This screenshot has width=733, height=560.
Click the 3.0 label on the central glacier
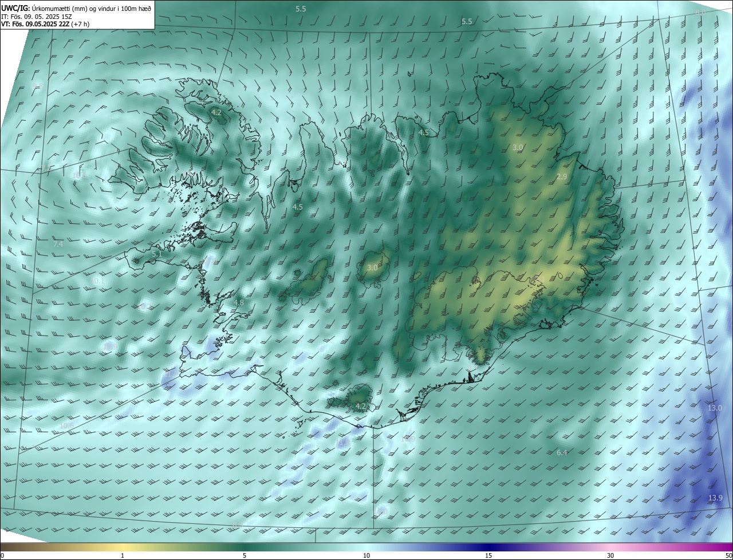(372, 267)
